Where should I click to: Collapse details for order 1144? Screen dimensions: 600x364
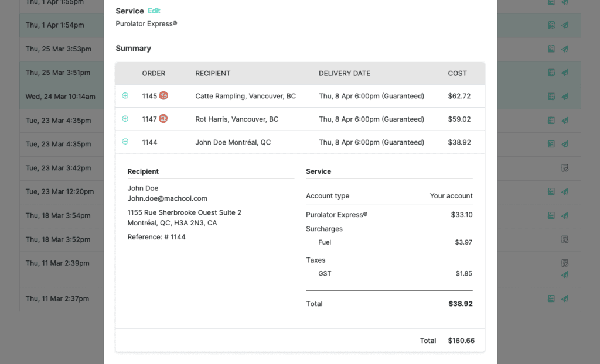point(124,142)
